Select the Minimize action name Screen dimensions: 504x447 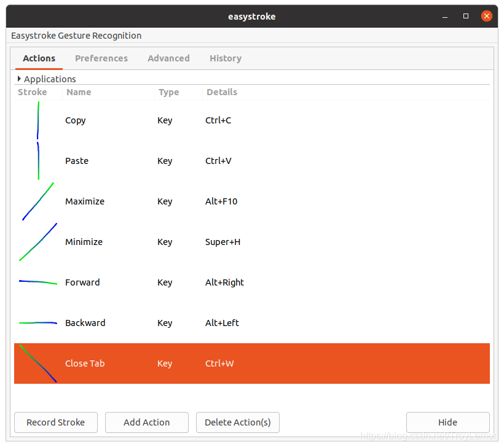click(x=84, y=242)
